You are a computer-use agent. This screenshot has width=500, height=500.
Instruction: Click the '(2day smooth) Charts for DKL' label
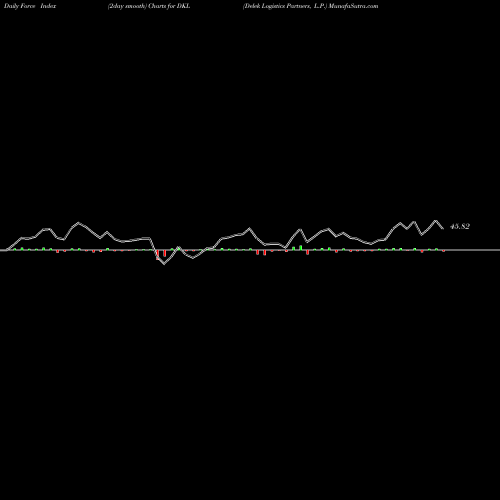click(x=149, y=6)
